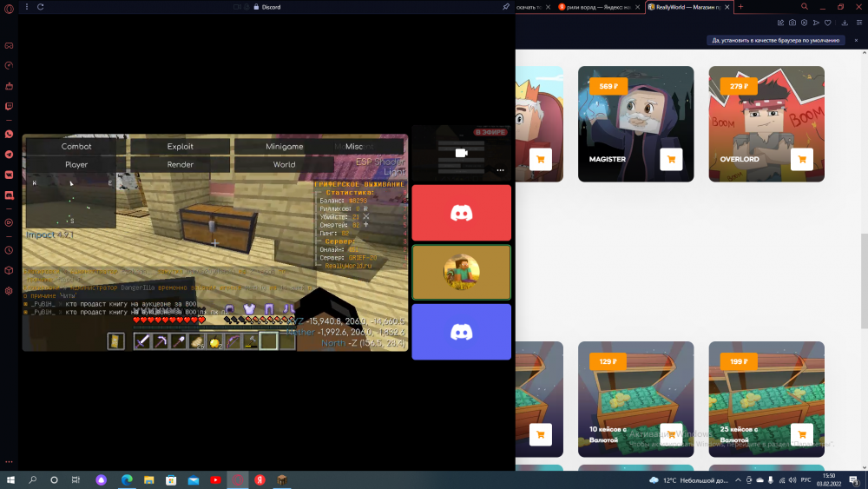Click Exploit category in stream view
Screen dimensions: 868x489
coord(180,146)
